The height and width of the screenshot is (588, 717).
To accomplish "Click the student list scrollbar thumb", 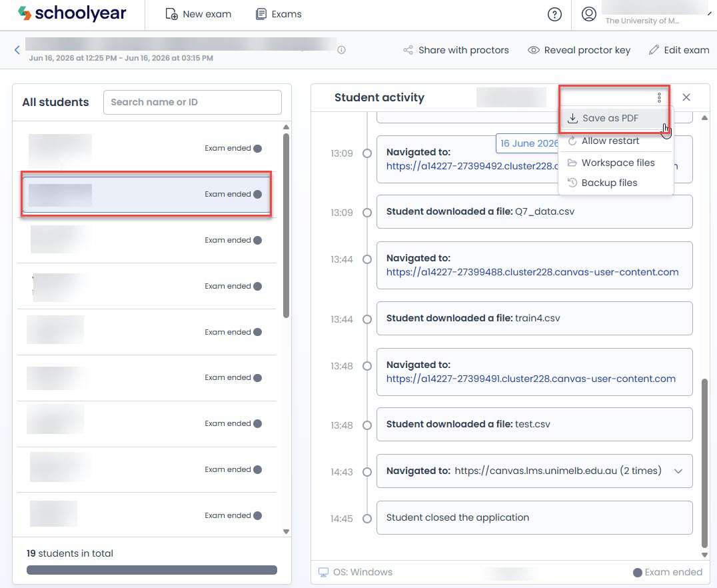I will pos(287,225).
